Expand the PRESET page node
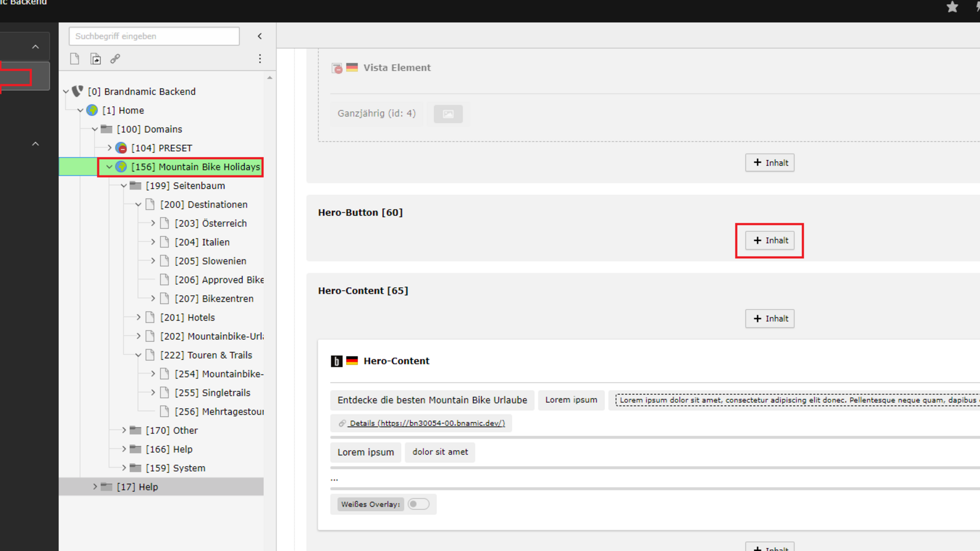 pos(109,148)
